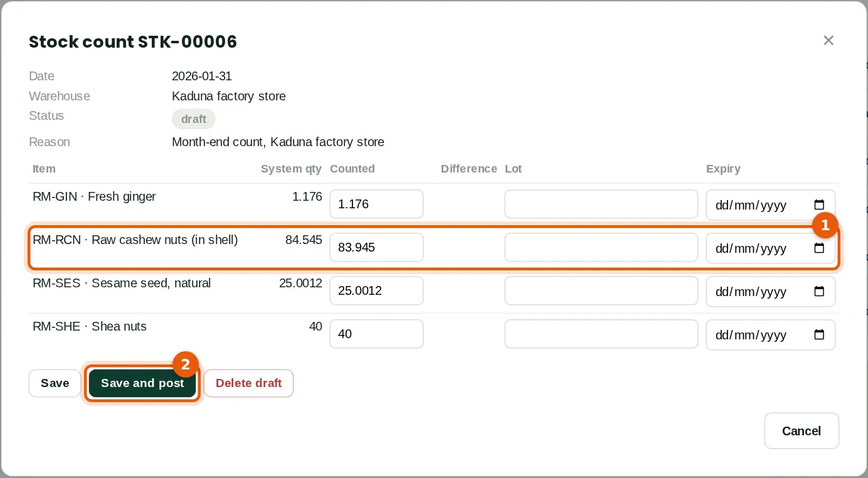Focus the Lot field for Raw cashew nuts
This screenshot has height=478, width=868.
tap(601, 247)
